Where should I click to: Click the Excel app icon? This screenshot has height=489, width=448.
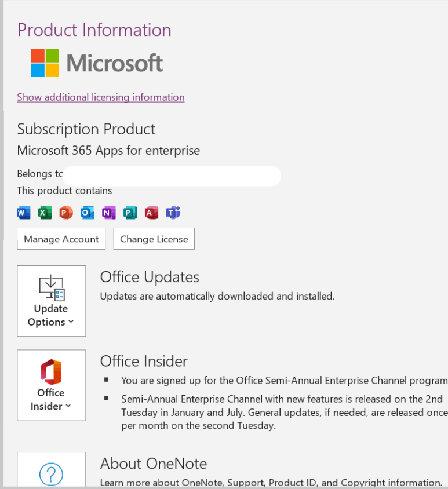coord(45,213)
